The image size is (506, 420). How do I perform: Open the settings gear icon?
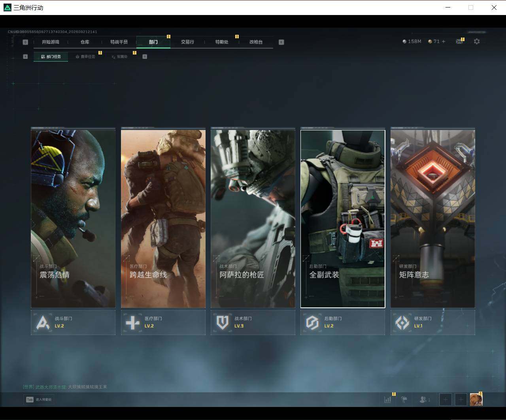click(477, 41)
